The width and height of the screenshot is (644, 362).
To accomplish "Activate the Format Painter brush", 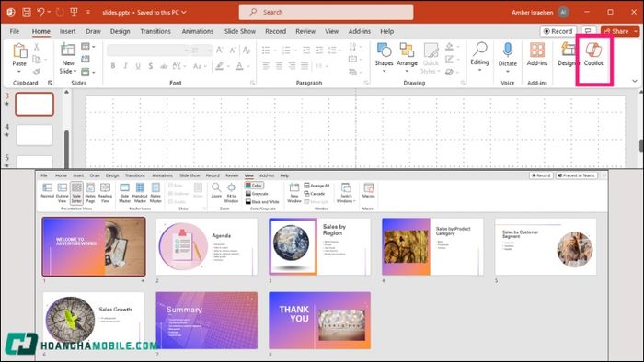I will tap(37, 72).
